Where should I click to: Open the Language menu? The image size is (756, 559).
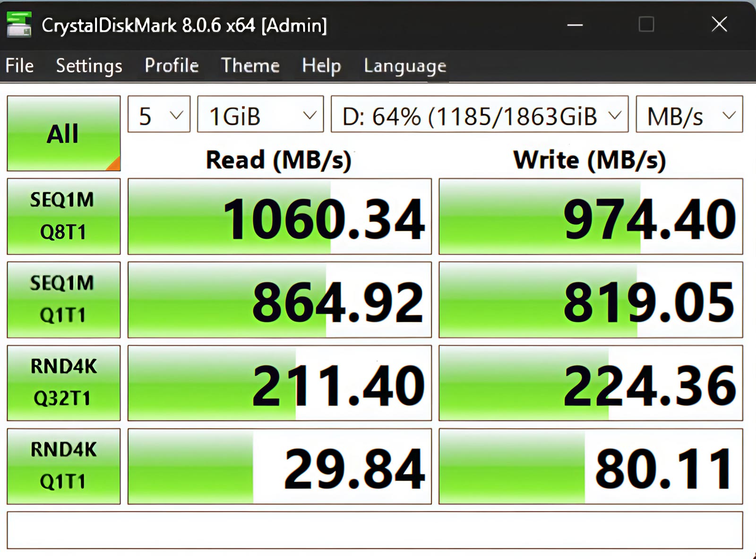(404, 66)
